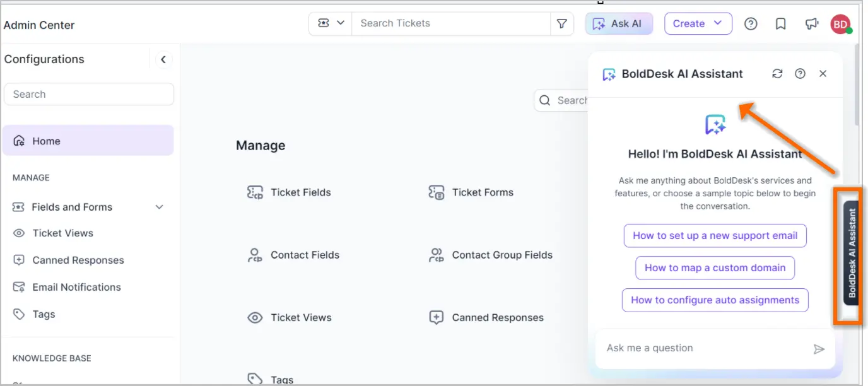The height and width of the screenshot is (386, 868).
Task: Open the announcements megaphone icon
Action: tap(811, 23)
